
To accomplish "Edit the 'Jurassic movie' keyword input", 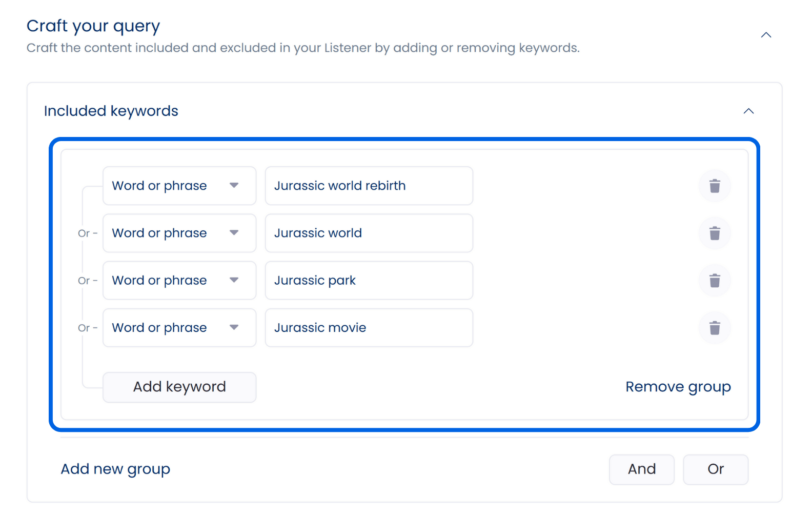I will pyautogui.click(x=369, y=328).
